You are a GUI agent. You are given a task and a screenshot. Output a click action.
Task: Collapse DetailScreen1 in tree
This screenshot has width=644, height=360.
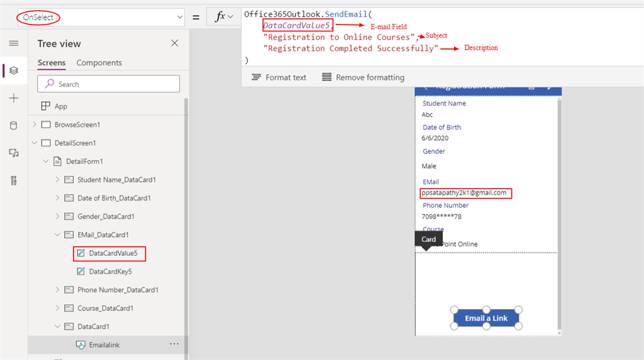point(35,143)
